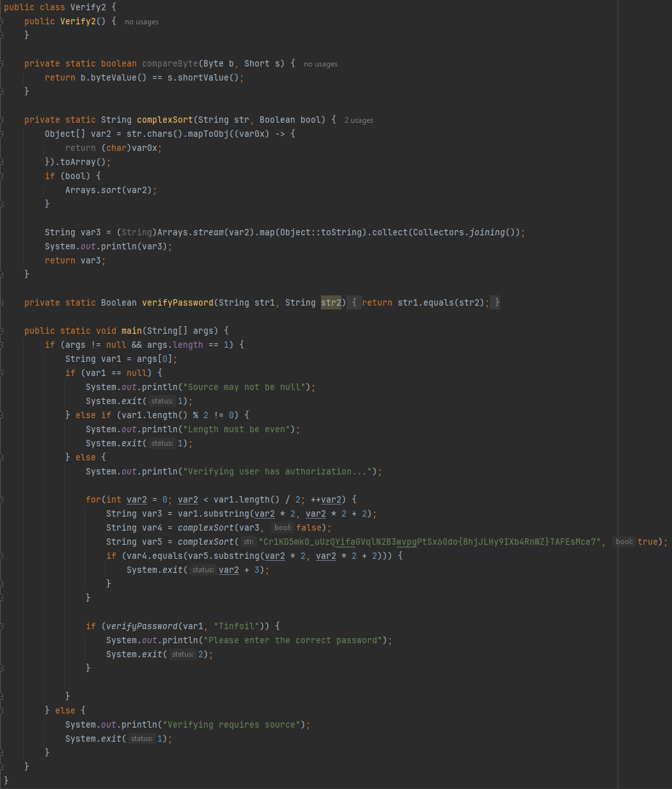Image resolution: width=672 pixels, height=789 pixels.
Task: Collapse the 'if (var1 == null)' block fold marker
Action: pyautogui.click(x=2, y=373)
